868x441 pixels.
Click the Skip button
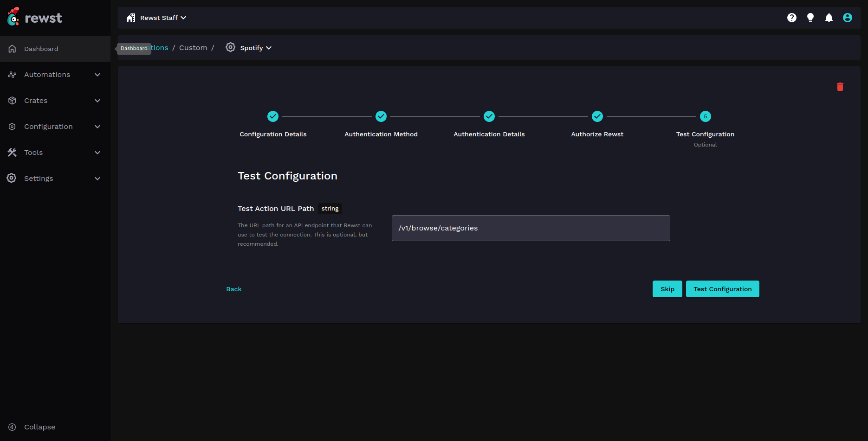click(x=667, y=289)
